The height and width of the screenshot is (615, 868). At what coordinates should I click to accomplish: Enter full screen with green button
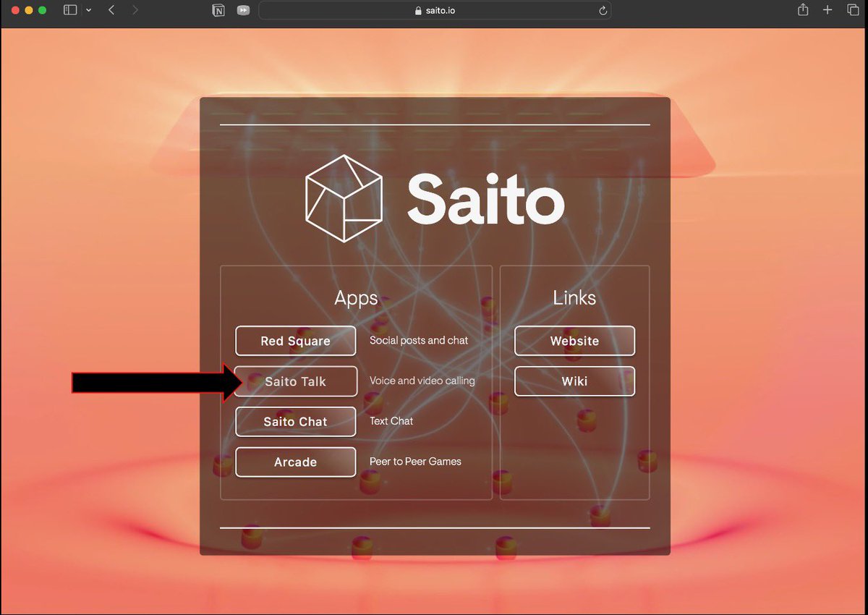[x=42, y=10]
